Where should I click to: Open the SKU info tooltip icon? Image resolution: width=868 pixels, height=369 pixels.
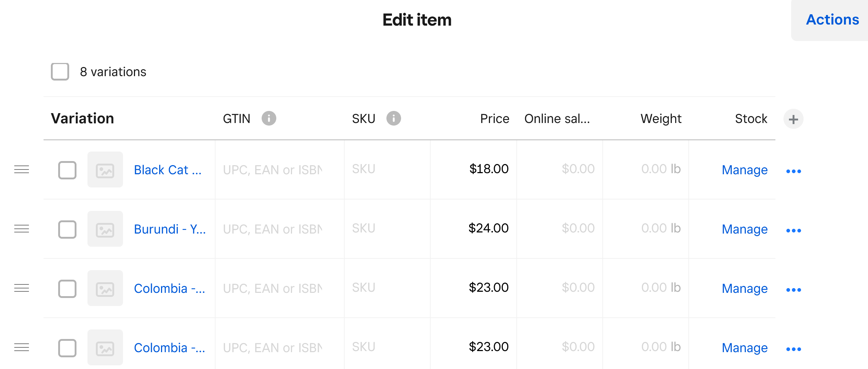394,118
